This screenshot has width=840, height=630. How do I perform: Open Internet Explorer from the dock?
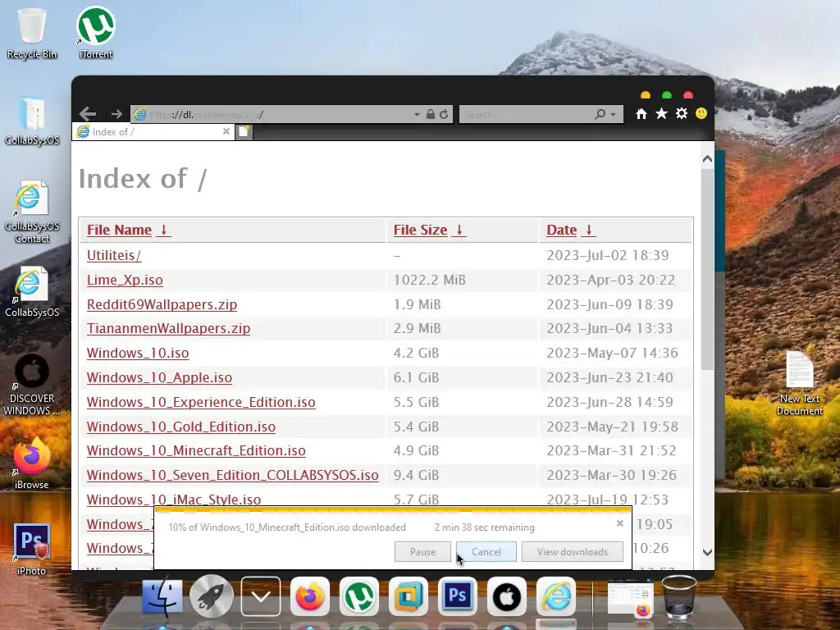[556, 596]
